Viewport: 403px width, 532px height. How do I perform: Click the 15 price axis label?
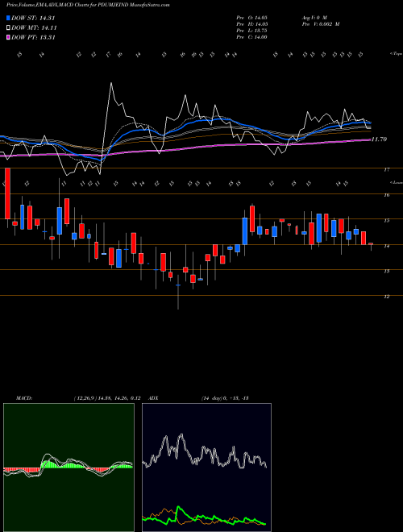387,221
